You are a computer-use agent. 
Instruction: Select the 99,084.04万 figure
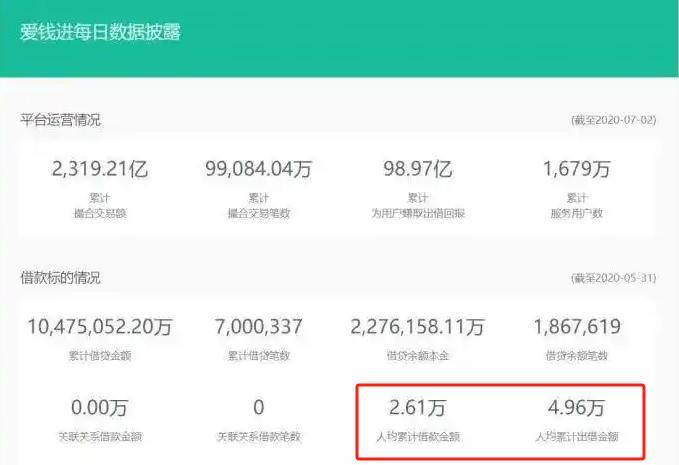point(259,169)
